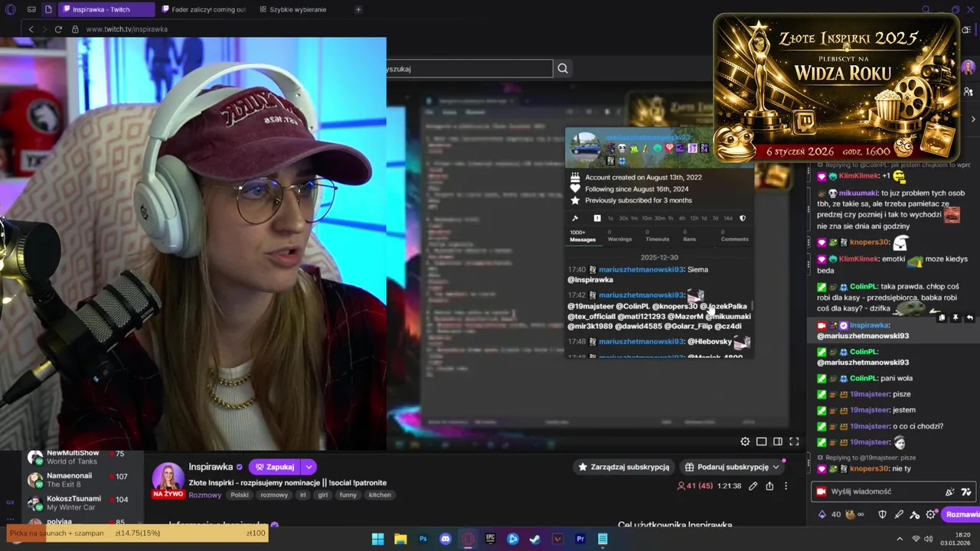This screenshot has height=551, width=980.
Task: Copy the highlighted Inspirawka chat message
Action: (942, 318)
